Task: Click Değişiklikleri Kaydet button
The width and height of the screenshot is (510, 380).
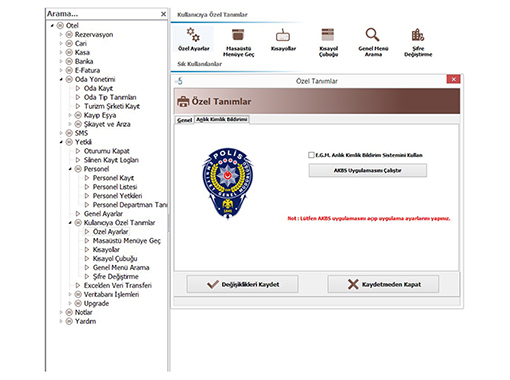Action: tap(242, 284)
